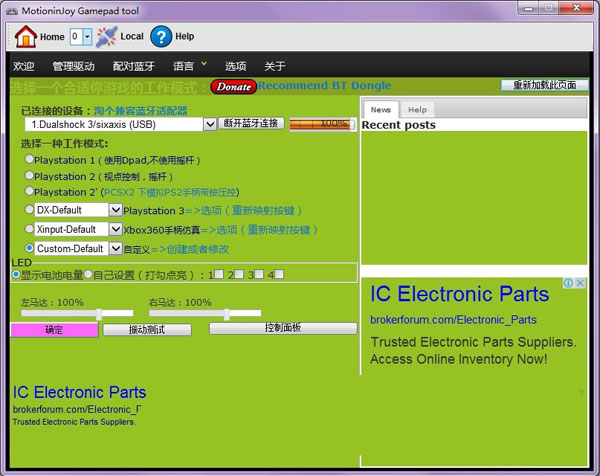
Task: Click the 断开蓝牙连接 disconnect button
Action: click(251, 123)
